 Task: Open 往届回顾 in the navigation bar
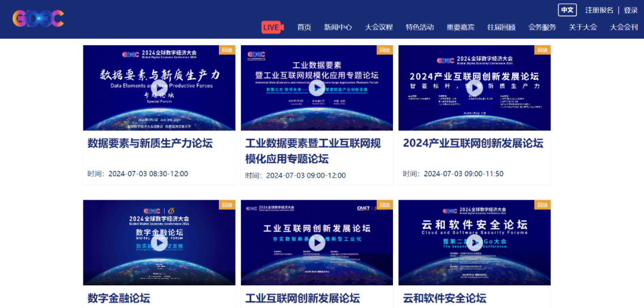(x=501, y=27)
